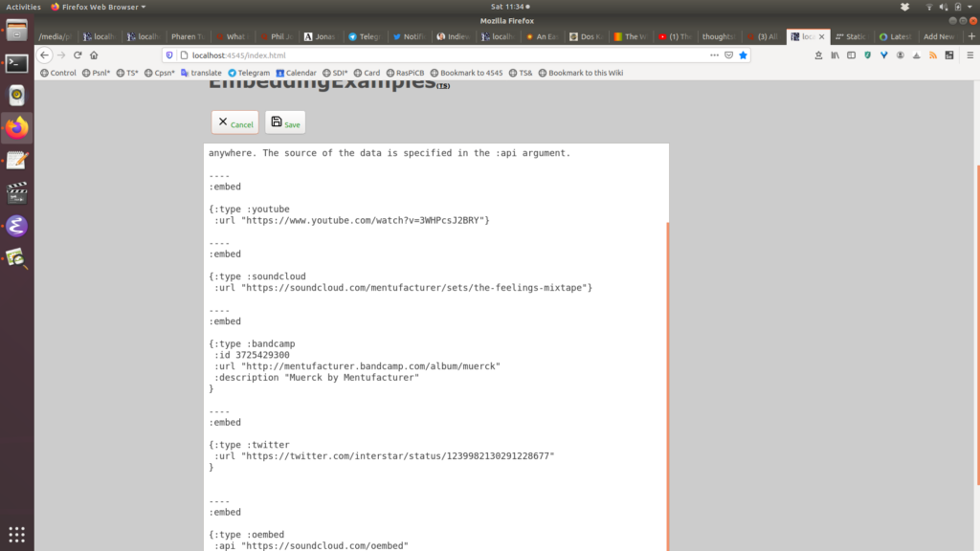Click the RSS feed extension icon
980x551 pixels.
(933, 55)
